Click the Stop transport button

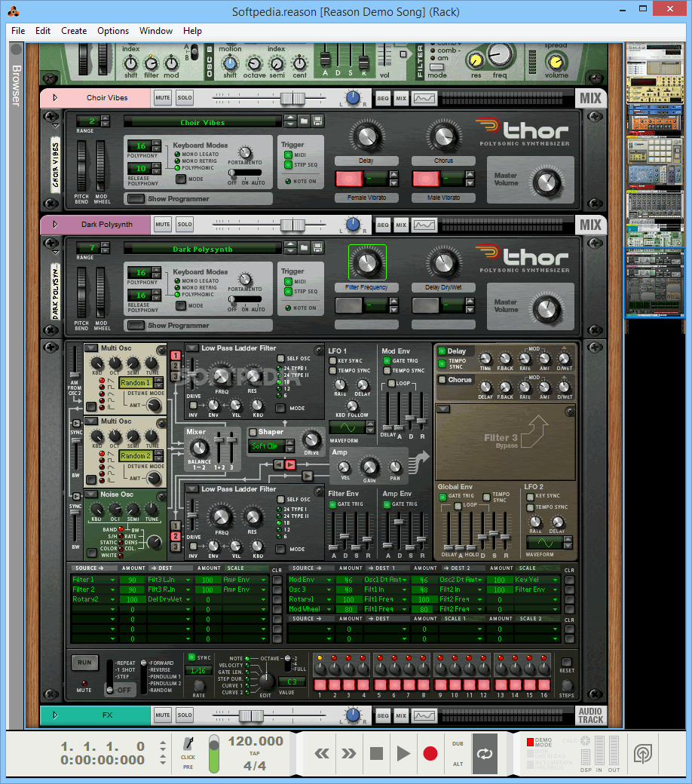376,754
